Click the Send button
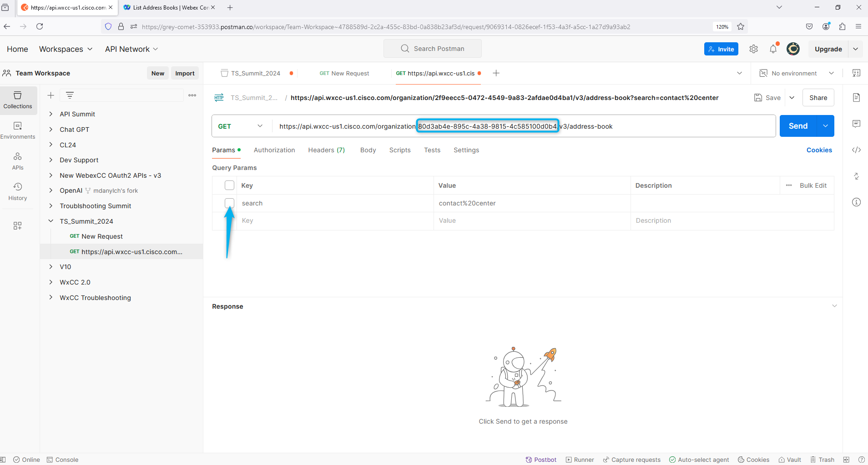The height and width of the screenshot is (465, 868). coord(798,126)
